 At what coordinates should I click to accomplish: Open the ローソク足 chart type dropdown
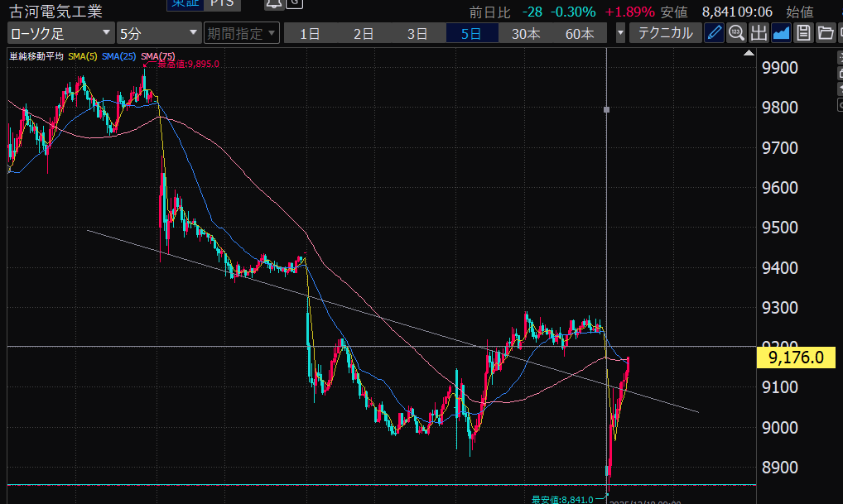[61, 34]
